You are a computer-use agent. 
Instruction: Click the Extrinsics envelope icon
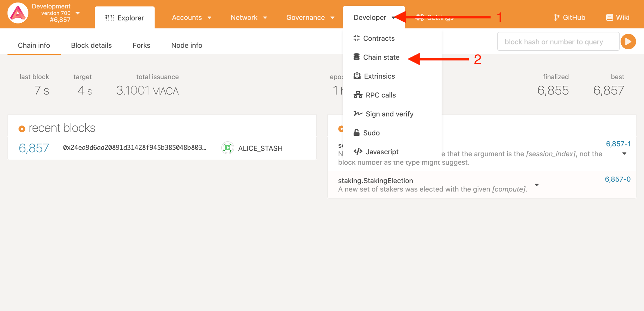(357, 76)
